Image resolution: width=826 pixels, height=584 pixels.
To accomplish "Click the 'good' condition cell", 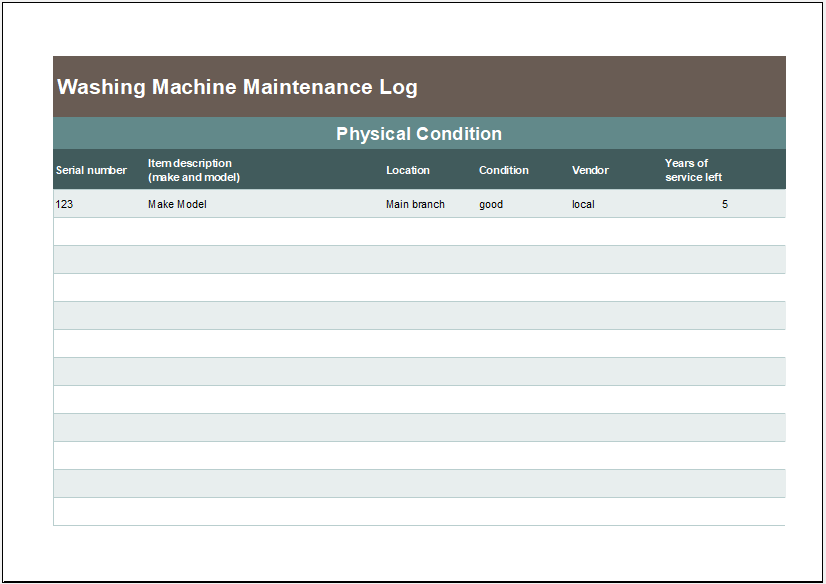I will [491, 204].
